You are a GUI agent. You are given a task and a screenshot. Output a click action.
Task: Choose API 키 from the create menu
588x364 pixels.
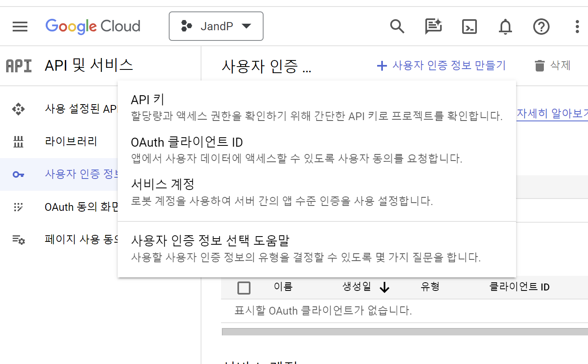[x=317, y=107]
